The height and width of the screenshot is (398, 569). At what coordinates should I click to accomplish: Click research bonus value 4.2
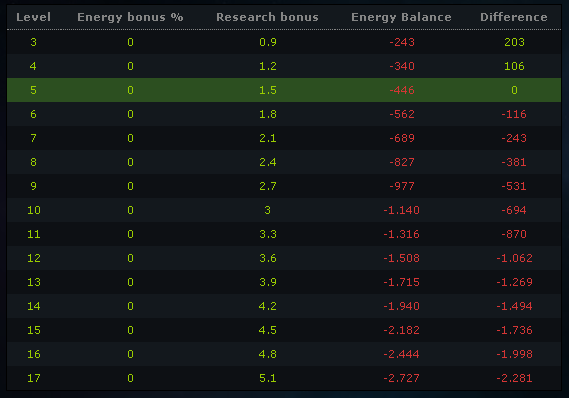coord(268,306)
